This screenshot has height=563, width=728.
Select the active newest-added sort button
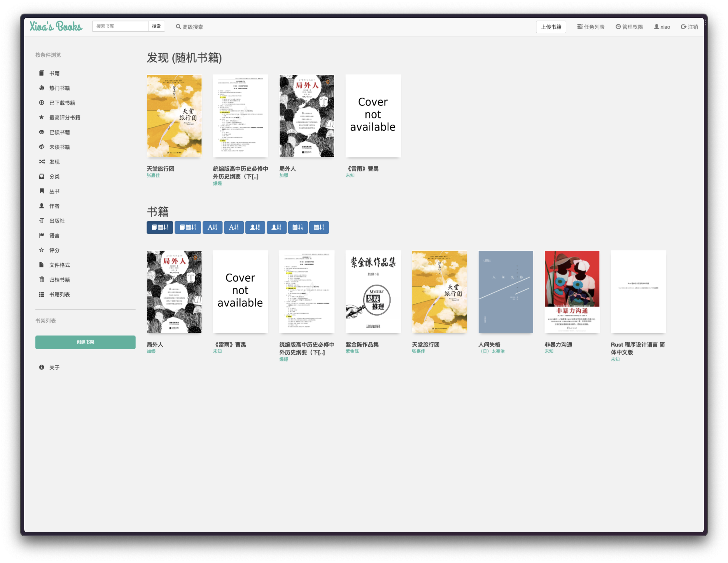160,227
